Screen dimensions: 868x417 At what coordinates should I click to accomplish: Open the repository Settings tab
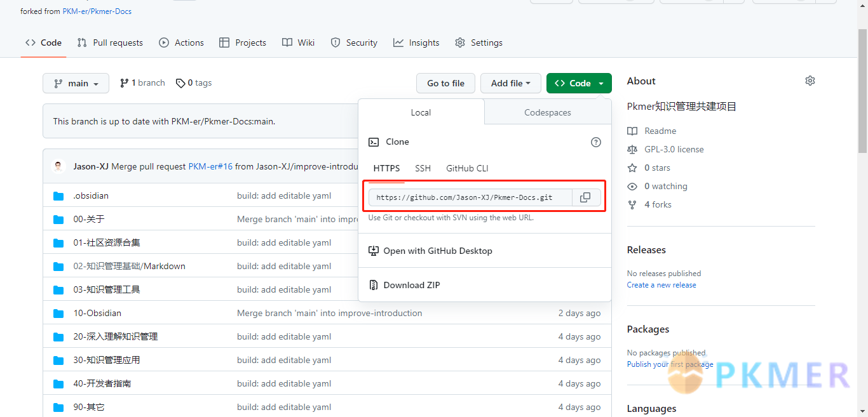[x=479, y=43]
